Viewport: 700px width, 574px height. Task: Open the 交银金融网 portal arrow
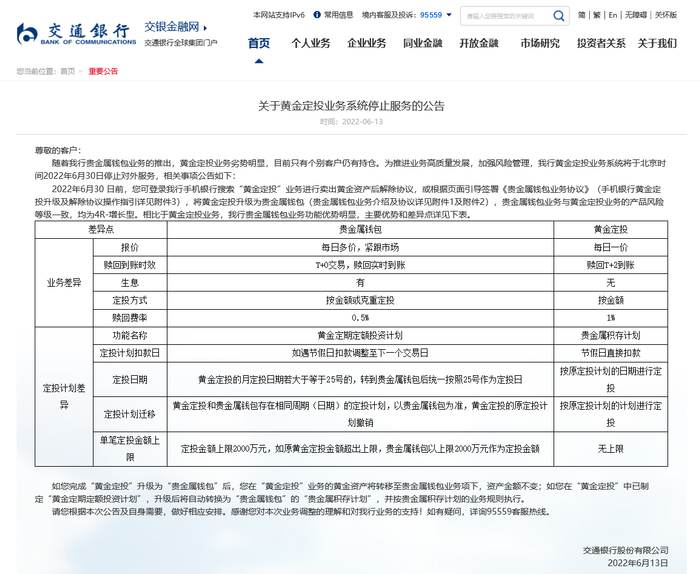(205, 28)
